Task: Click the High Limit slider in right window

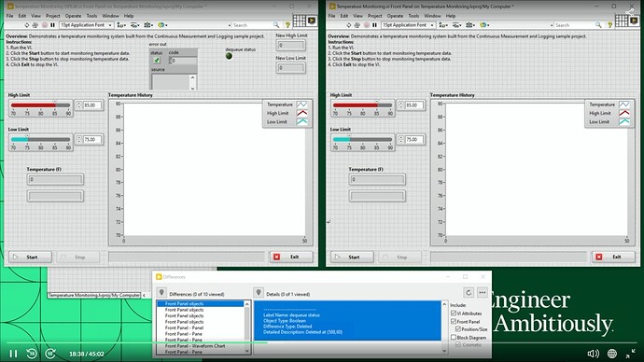Action: 363,105
